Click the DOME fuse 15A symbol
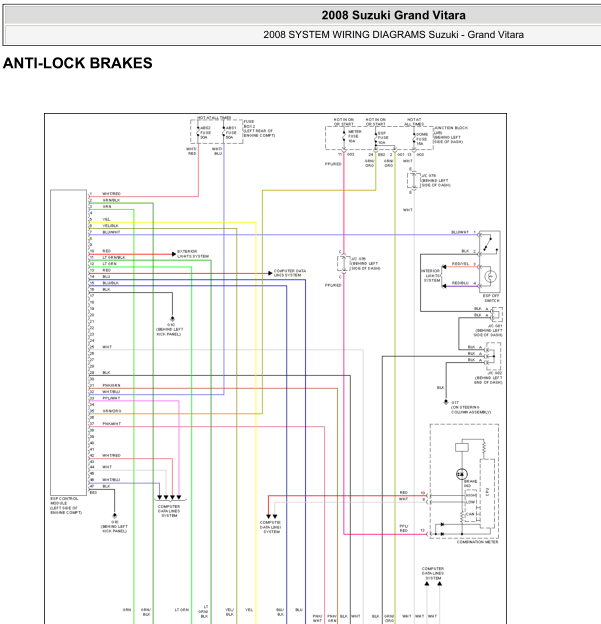 point(414,139)
